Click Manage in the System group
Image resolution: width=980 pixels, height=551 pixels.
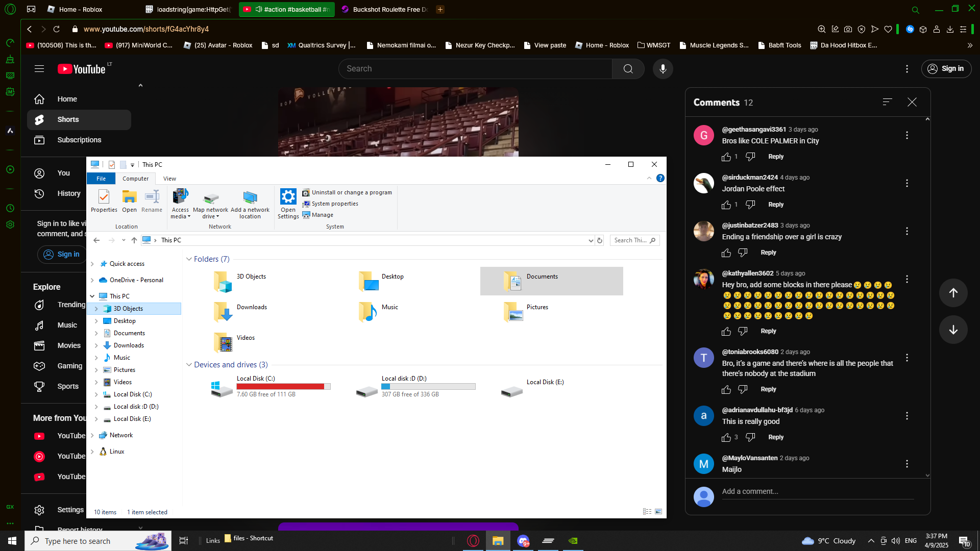317,215
